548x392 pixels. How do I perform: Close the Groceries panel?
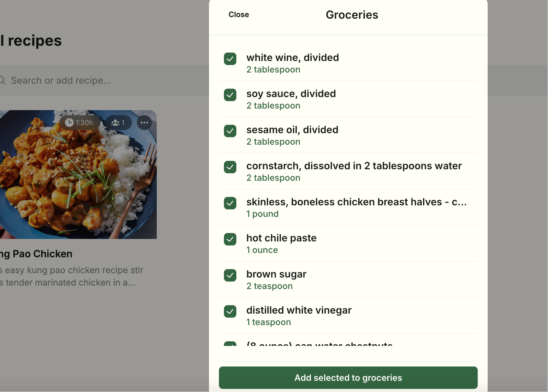coord(239,15)
